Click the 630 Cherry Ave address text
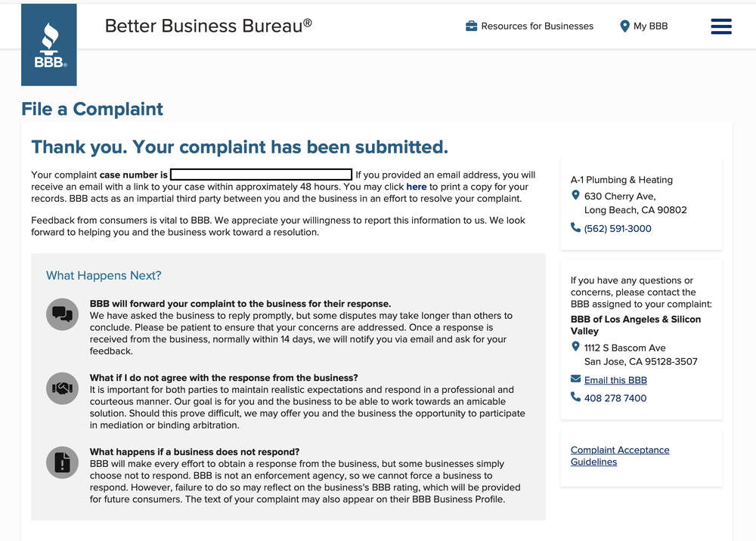The image size is (756, 541). 636,202
